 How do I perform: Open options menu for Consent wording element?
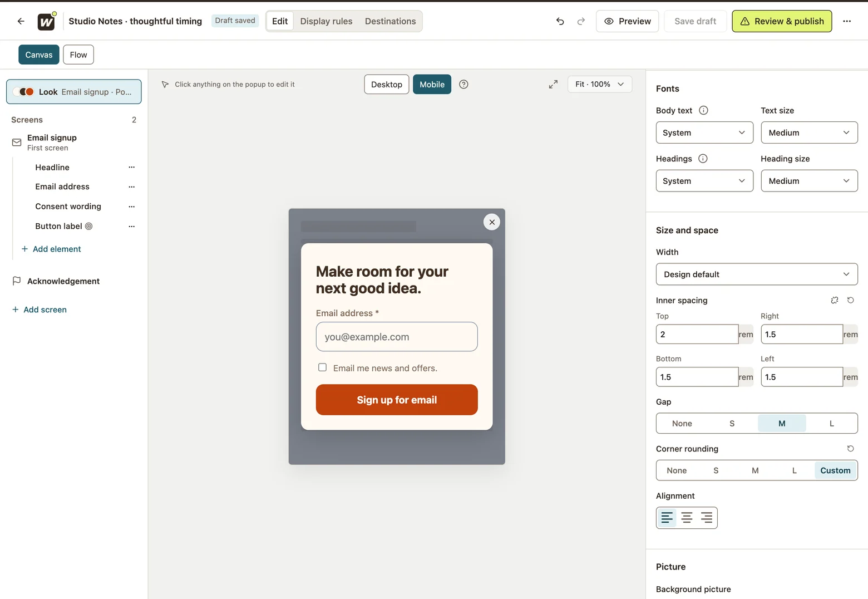[x=132, y=207]
